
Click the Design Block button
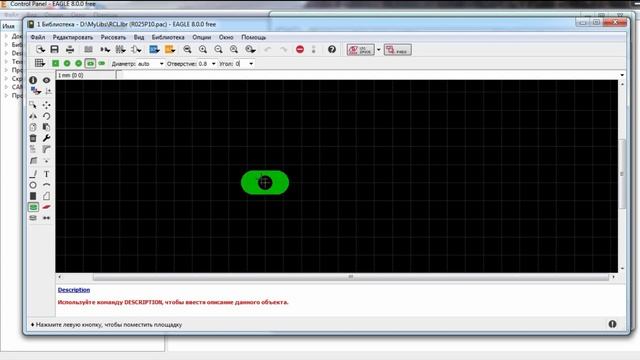tap(361, 50)
